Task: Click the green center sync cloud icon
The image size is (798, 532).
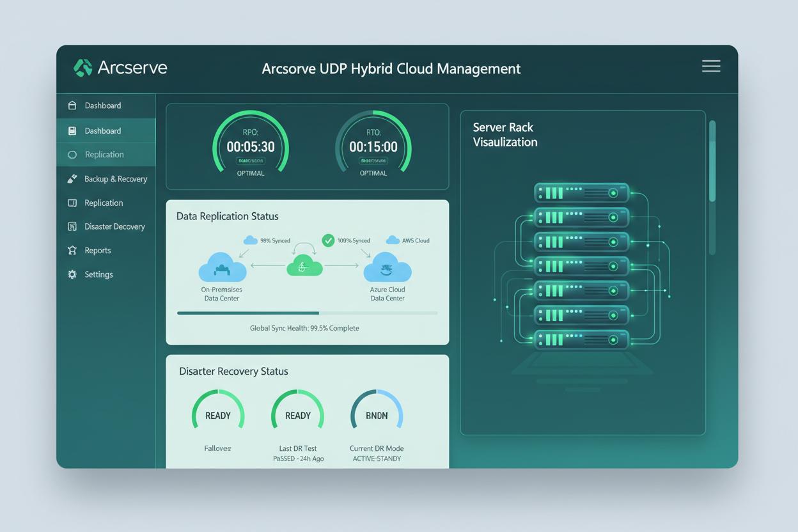Action: (304, 265)
